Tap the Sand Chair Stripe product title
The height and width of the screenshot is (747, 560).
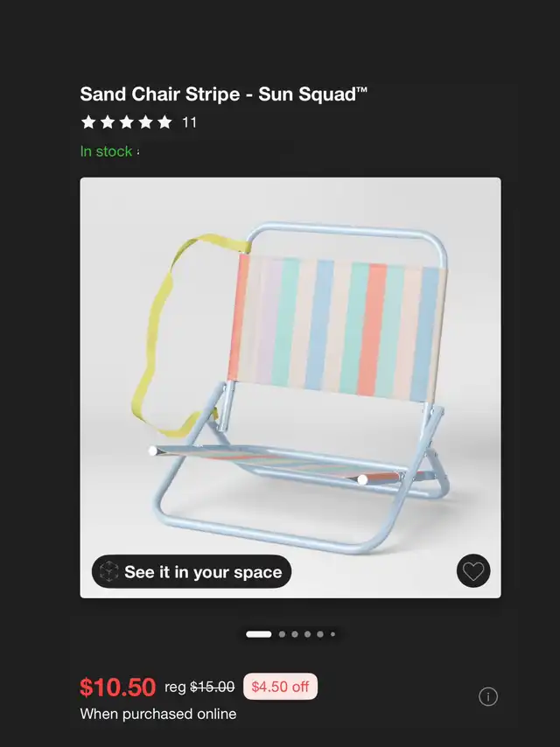pyautogui.click(x=223, y=94)
